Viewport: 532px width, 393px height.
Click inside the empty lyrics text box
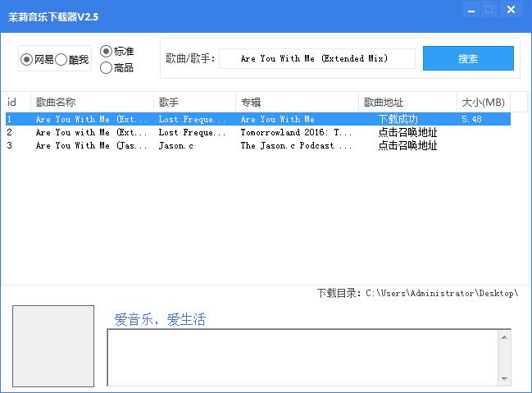tap(302, 358)
